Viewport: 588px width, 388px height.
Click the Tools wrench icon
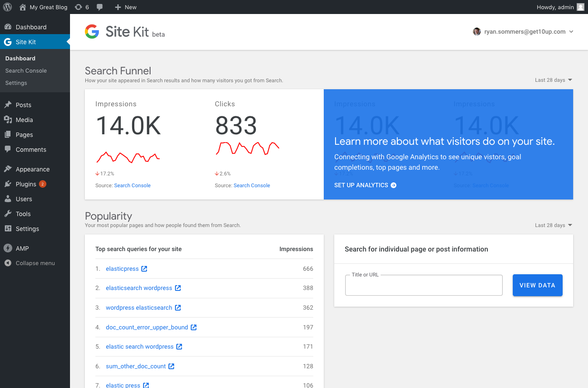8,214
